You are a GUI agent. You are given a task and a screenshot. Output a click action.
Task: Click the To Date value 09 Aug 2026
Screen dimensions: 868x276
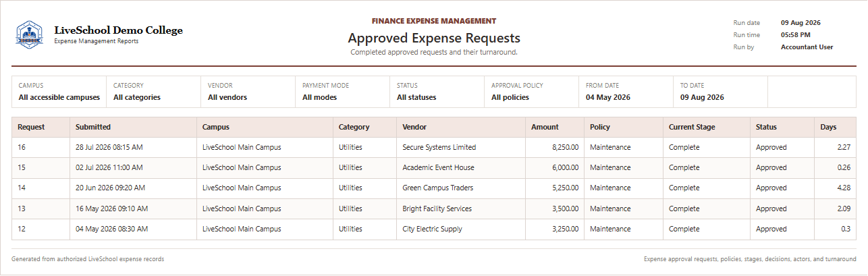(702, 97)
